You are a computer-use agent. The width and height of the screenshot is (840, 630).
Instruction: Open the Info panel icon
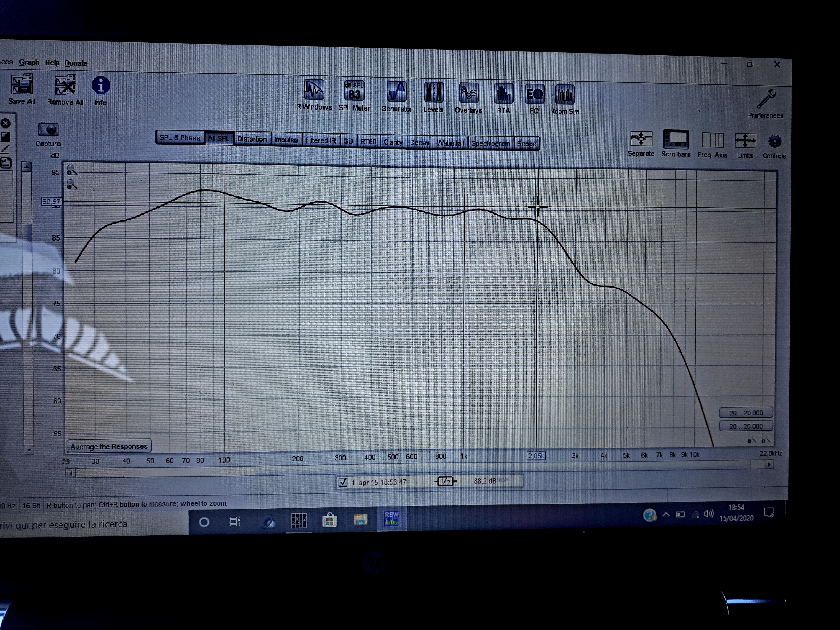101,86
